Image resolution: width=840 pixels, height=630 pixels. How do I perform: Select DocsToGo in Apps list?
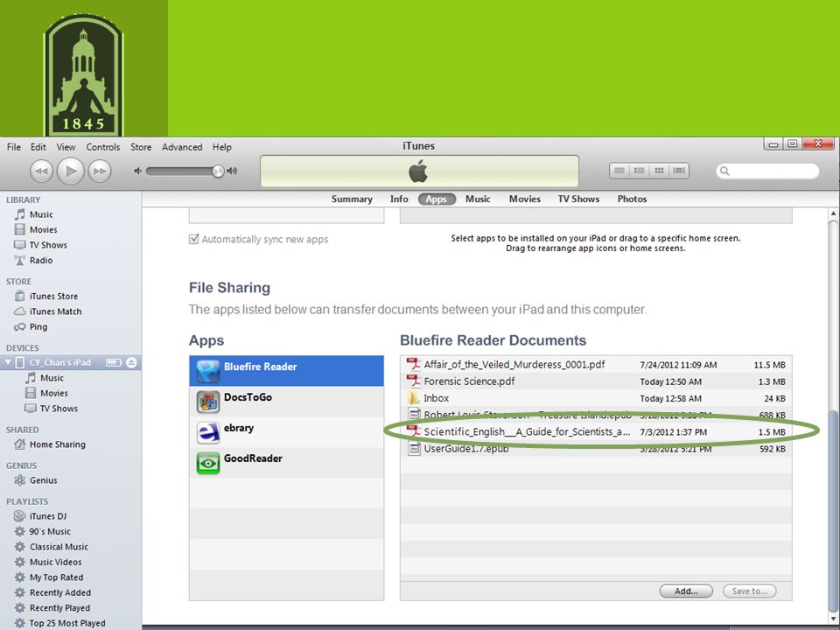pos(287,402)
